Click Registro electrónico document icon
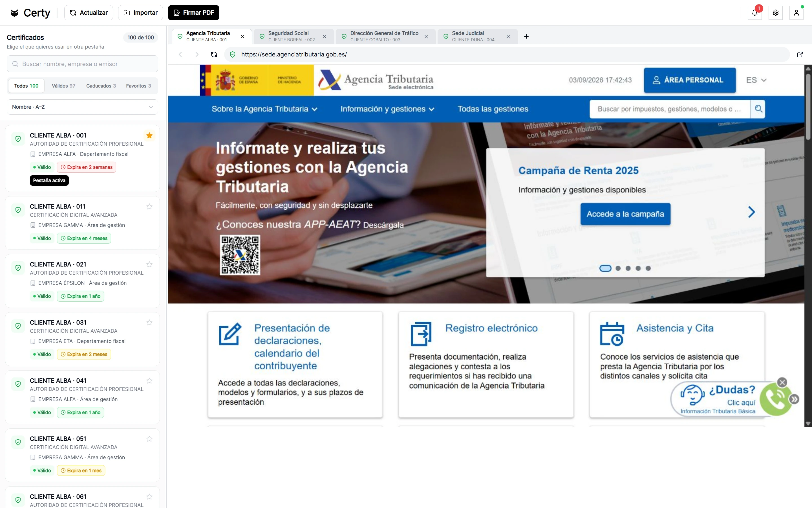Viewport: 812px width, 508px height. coord(421,334)
